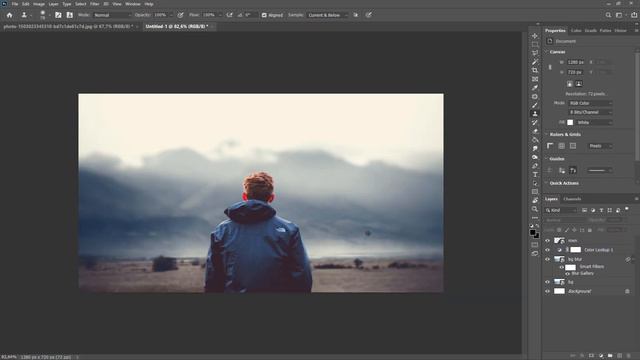Screen dimensions: 640x360
Task: Select the Path Selection tool
Action: point(535,183)
